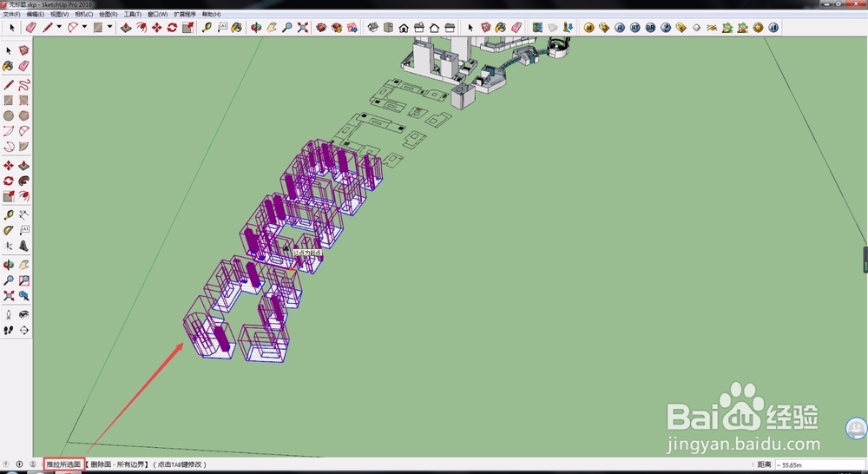Select the Line pencil tool in top toolbar

[x=48, y=27]
